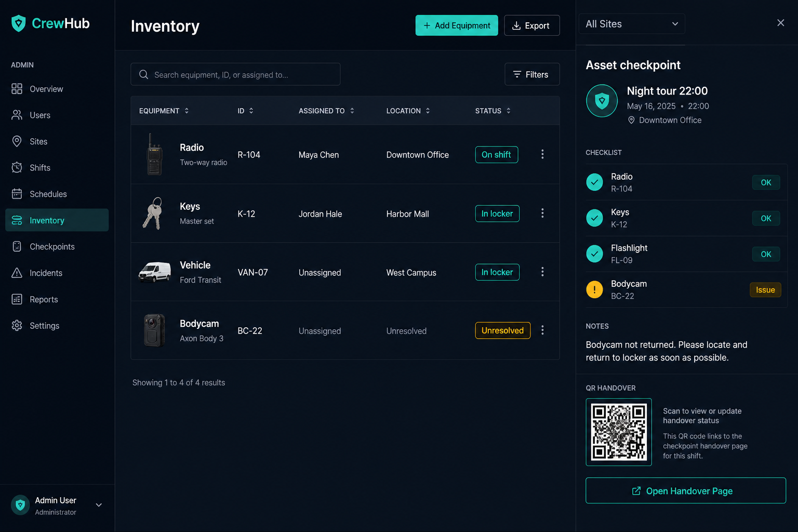The width and height of the screenshot is (798, 532).
Task: Close the Asset checkpoint panel
Action: click(780, 23)
